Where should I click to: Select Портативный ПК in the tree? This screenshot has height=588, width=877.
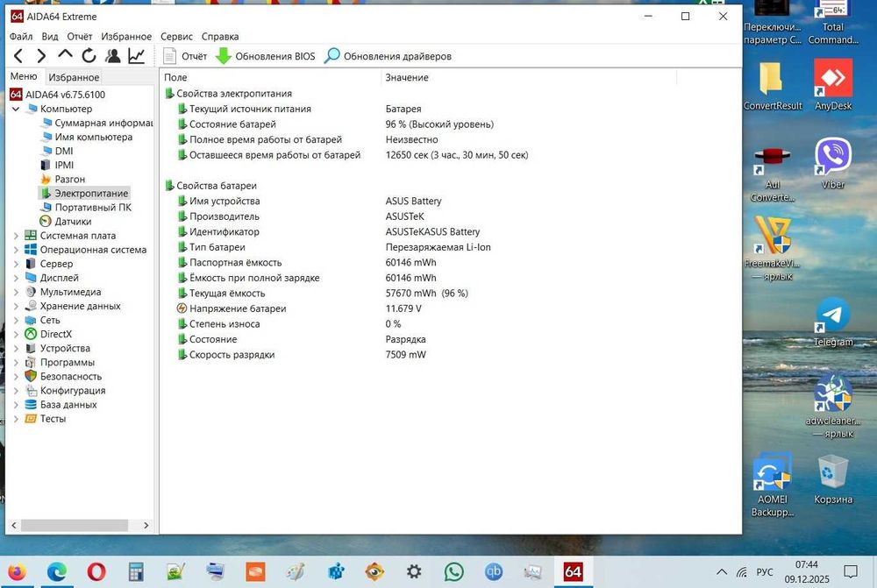pos(87,208)
